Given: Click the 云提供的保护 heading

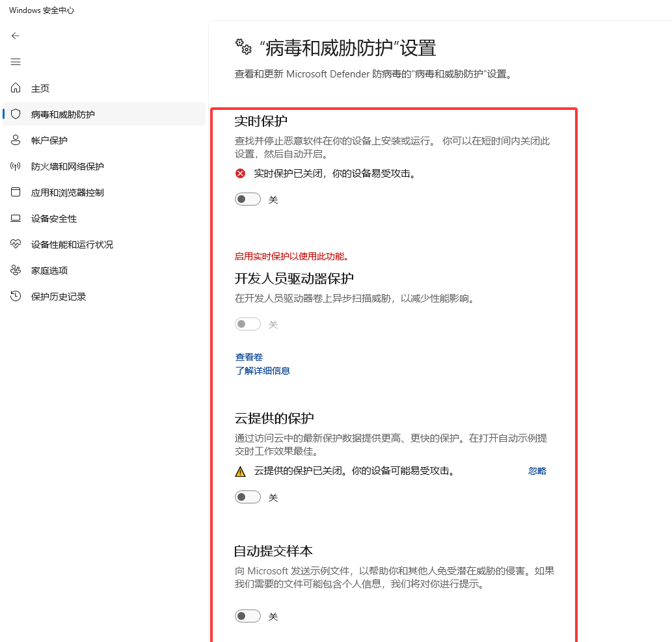Looking at the screenshot, I should [275, 418].
